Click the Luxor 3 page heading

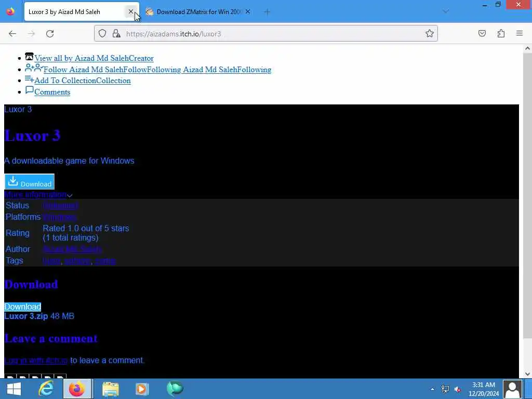point(32,136)
